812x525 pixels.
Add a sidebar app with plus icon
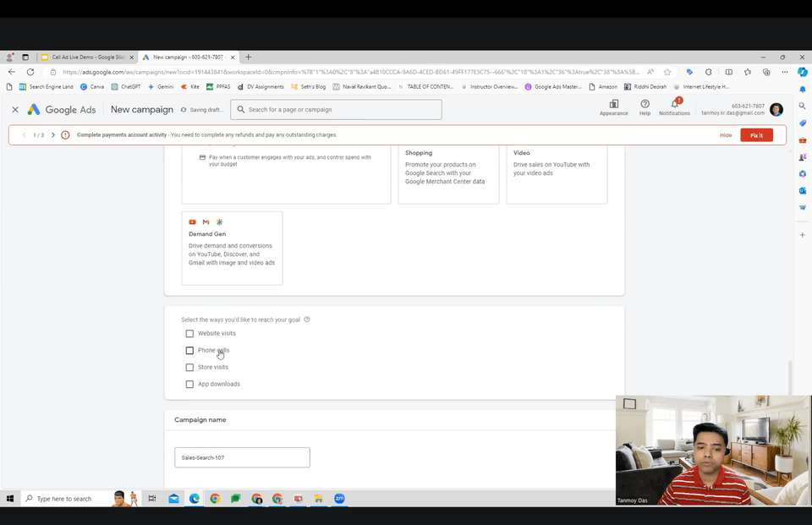[x=802, y=235]
